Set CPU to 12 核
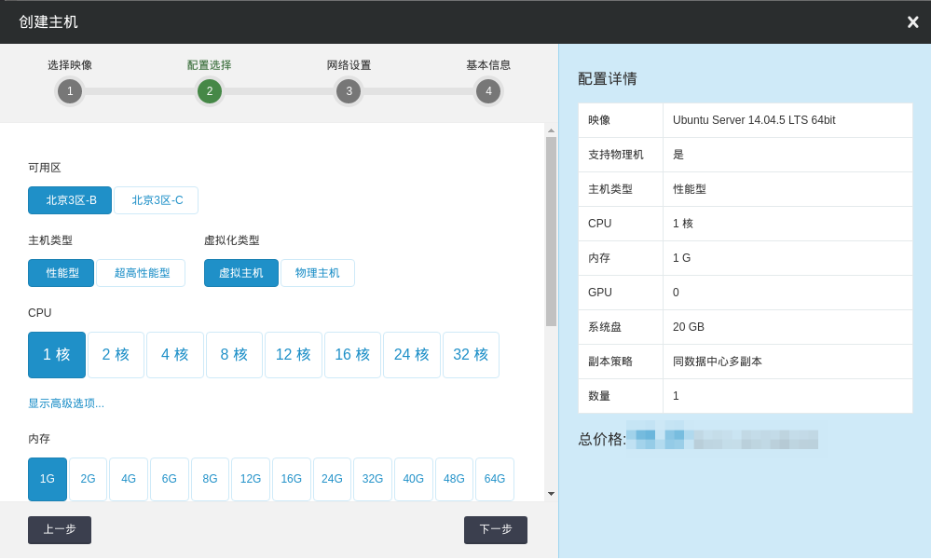This screenshot has height=560, width=931. [294, 355]
